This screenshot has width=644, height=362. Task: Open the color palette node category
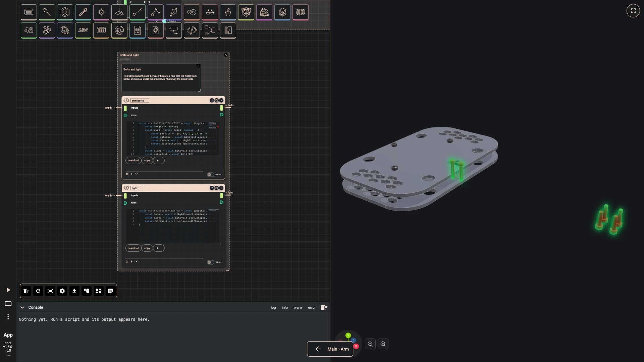[x=65, y=31]
